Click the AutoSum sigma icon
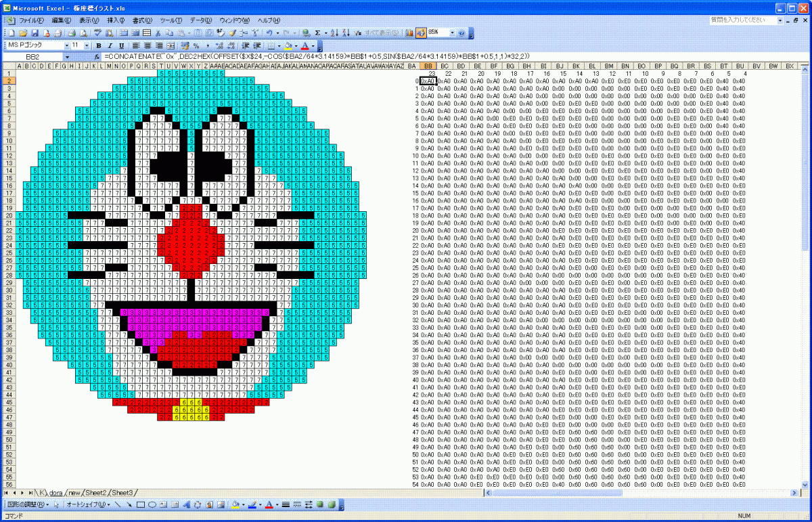Image resolution: width=812 pixels, height=522 pixels. [317, 32]
